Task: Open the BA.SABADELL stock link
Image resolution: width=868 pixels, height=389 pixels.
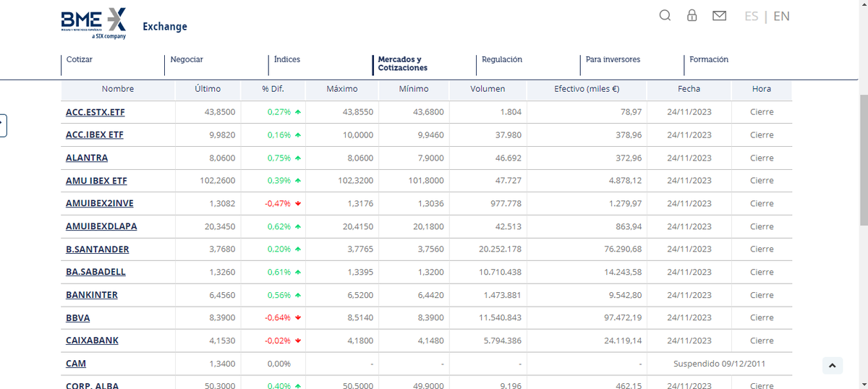Action: 95,272
